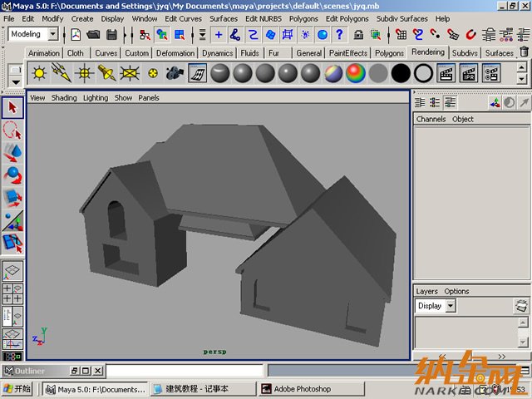Switch to single perspective view layout

[12, 271]
